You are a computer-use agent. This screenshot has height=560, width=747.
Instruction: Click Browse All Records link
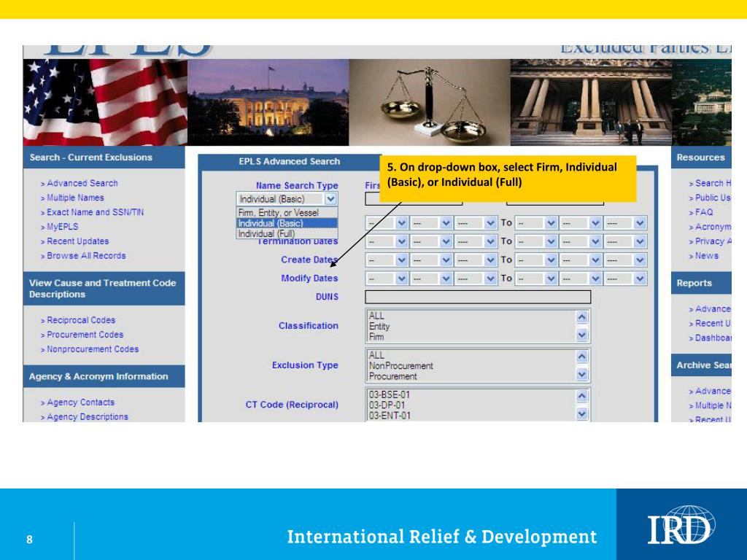[86, 256]
